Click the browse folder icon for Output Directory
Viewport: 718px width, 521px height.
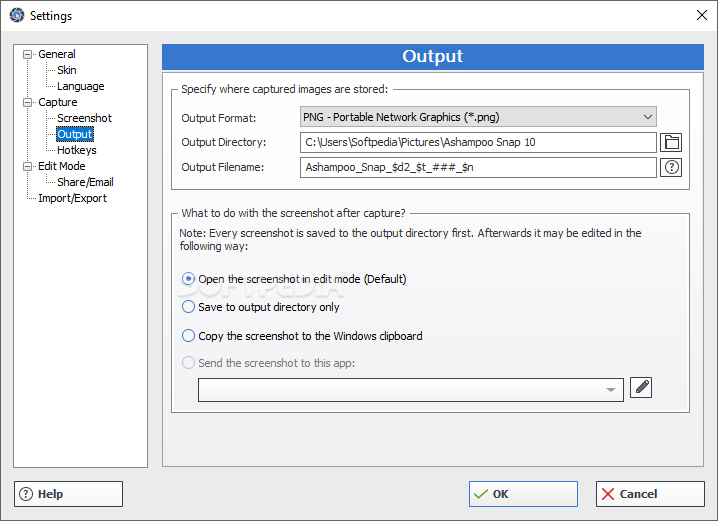(672, 142)
